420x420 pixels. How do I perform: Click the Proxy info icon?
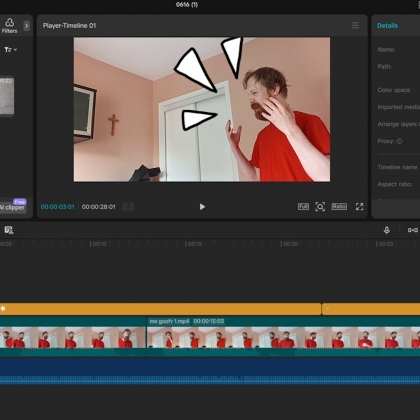[399, 141]
